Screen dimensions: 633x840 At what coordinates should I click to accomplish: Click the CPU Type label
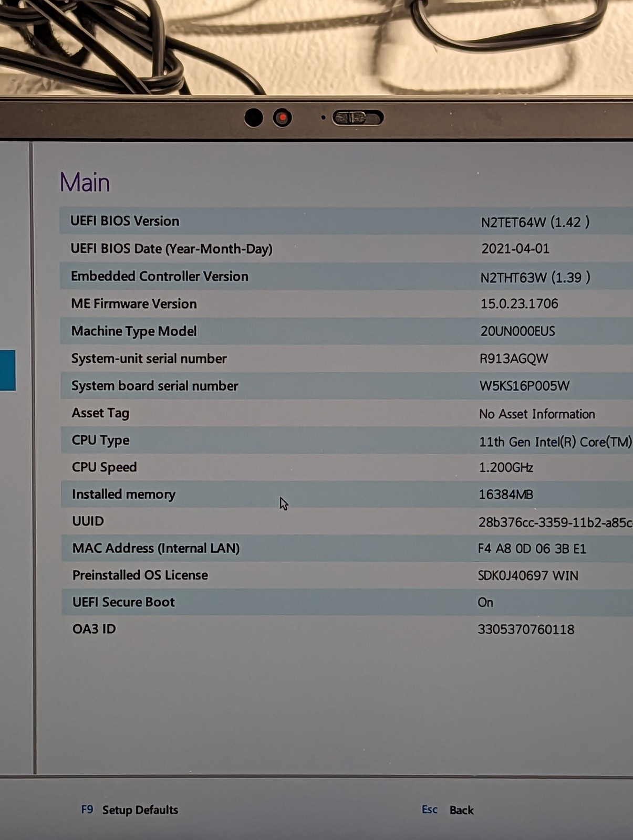tap(101, 440)
